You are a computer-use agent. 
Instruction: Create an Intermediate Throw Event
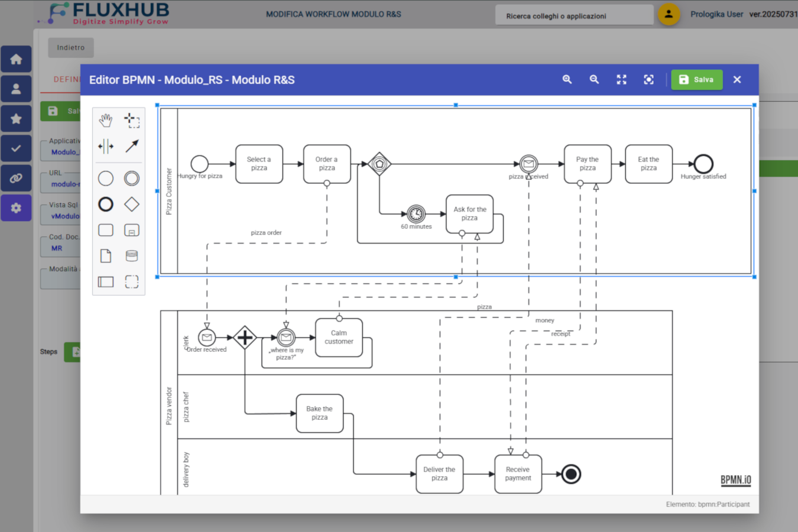pyautogui.click(x=131, y=178)
